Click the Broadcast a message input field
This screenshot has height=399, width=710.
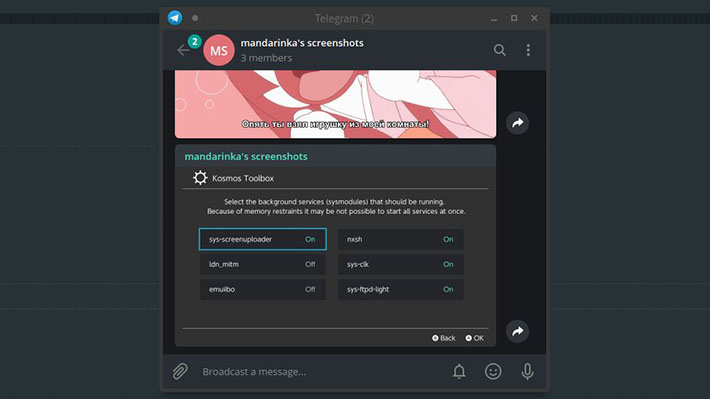click(321, 372)
